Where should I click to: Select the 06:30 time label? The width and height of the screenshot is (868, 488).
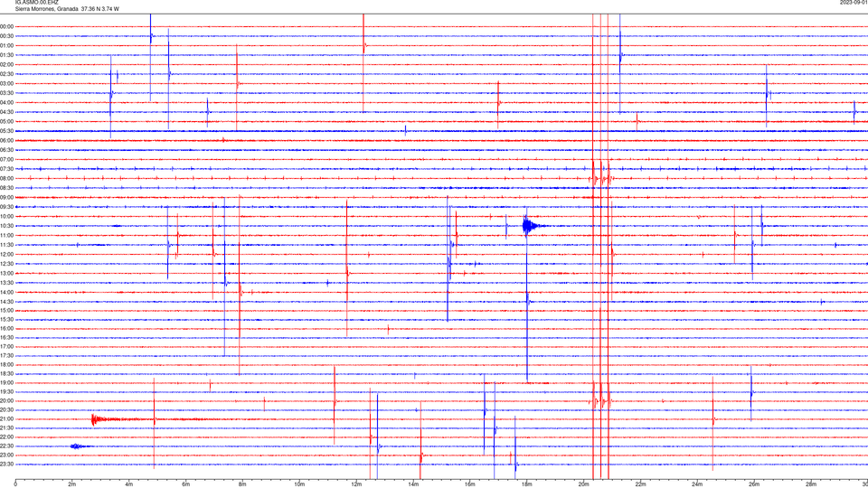(7, 150)
